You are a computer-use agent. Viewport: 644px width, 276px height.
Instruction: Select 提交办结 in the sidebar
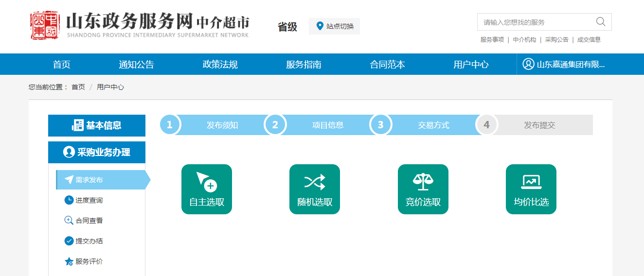click(89, 241)
